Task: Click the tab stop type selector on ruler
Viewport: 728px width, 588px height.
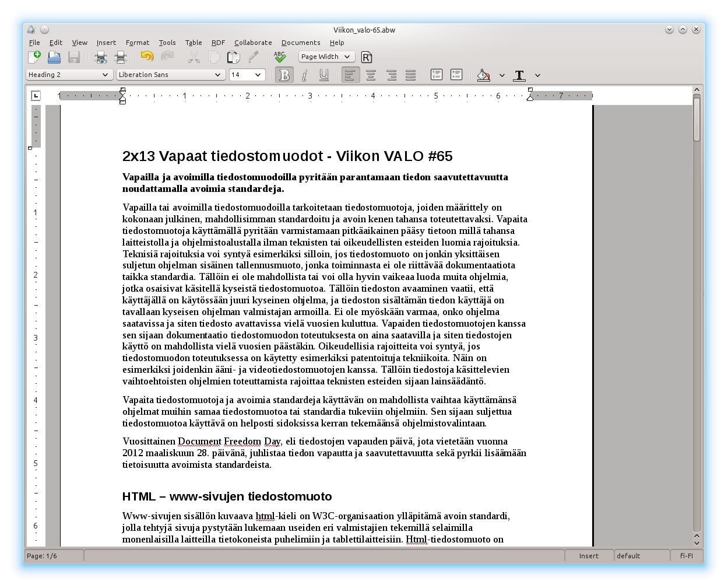Action: [36, 95]
